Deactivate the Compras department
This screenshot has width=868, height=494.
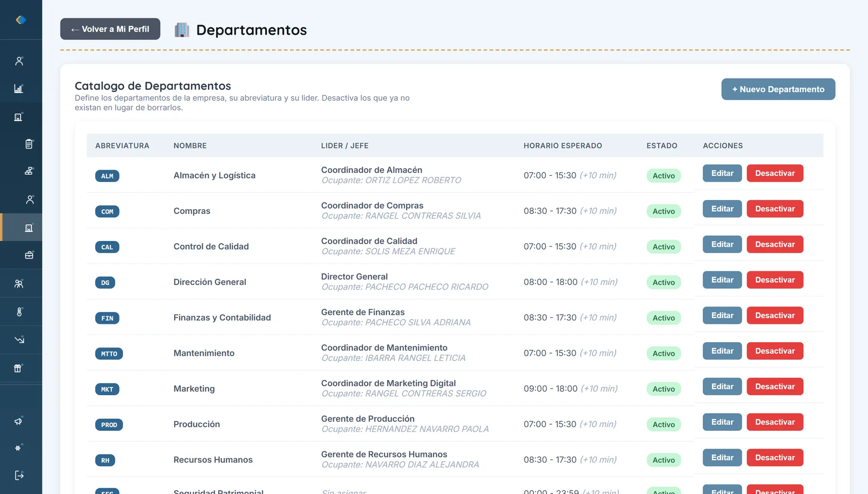pyautogui.click(x=775, y=209)
